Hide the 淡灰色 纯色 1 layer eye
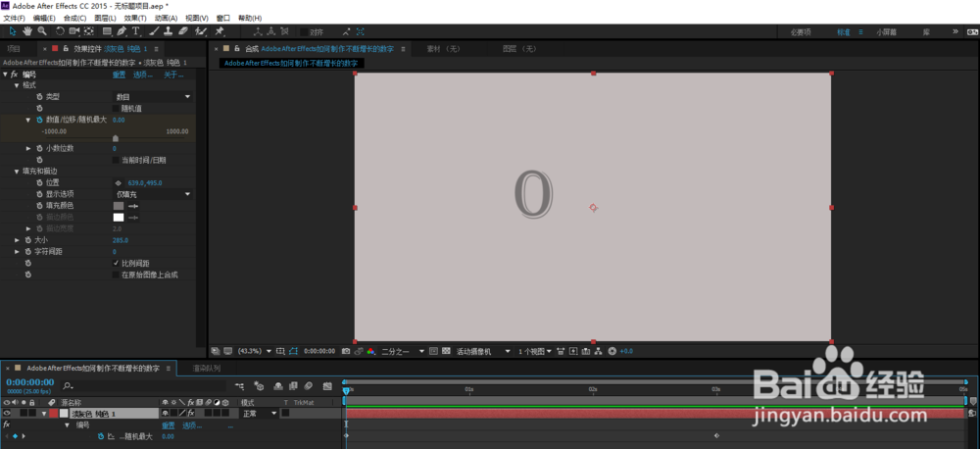The height and width of the screenshot is (449, 980). pos(6,414)
